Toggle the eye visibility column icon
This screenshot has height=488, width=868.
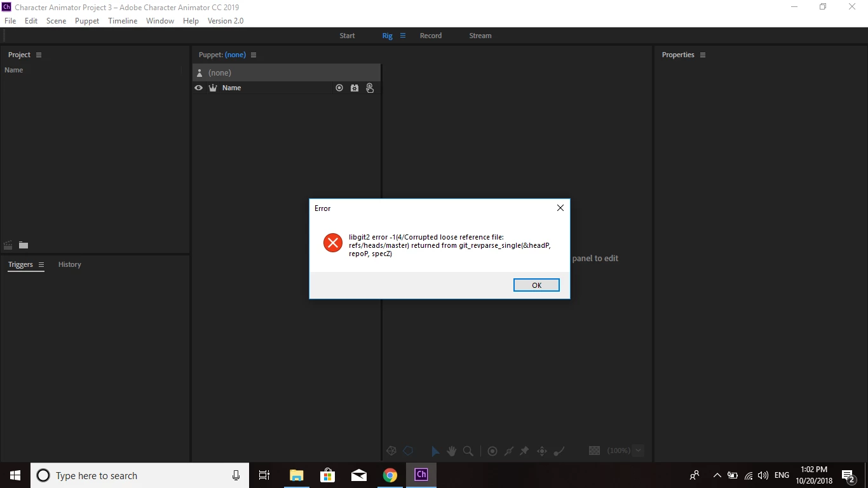(198, 88)
